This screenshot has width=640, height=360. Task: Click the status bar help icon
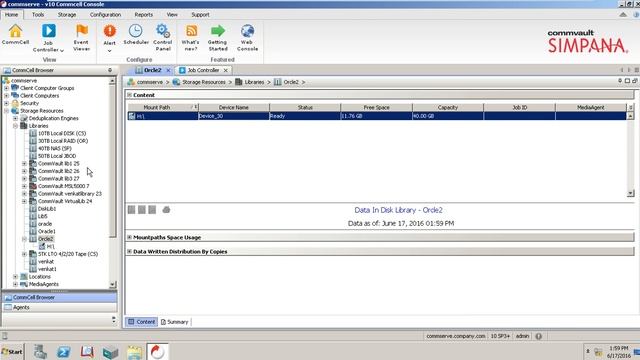tap(538, 336)
